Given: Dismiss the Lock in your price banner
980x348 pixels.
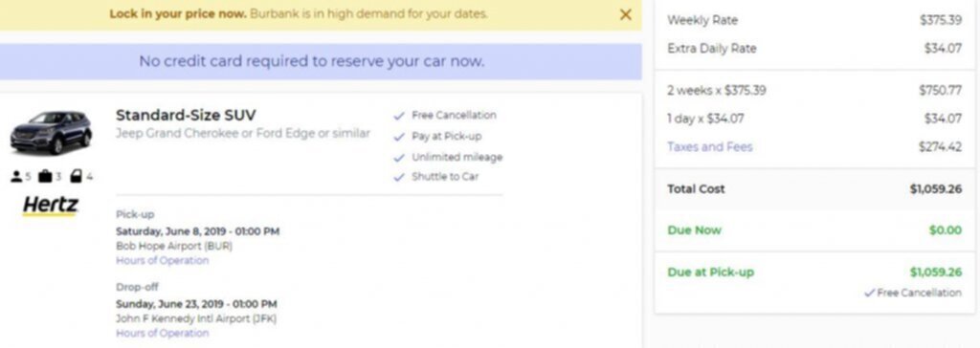Looking at the screenshot, I should [x=625, y=14].
